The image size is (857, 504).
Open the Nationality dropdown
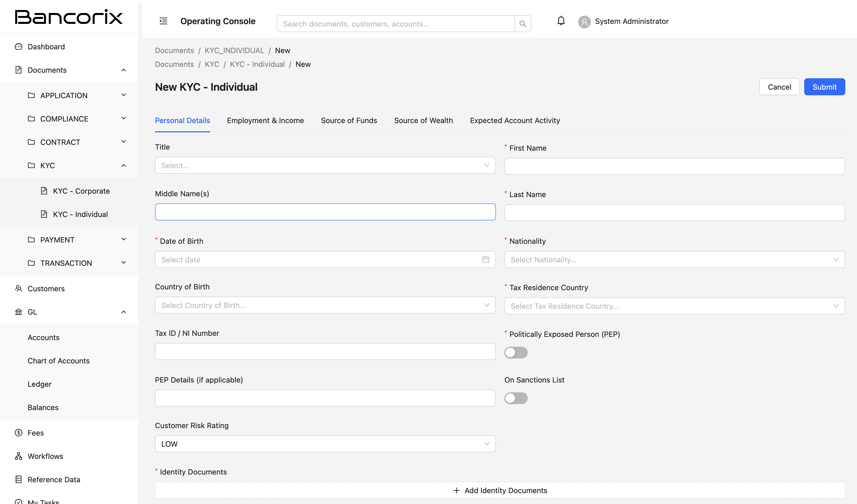[674, 259]
